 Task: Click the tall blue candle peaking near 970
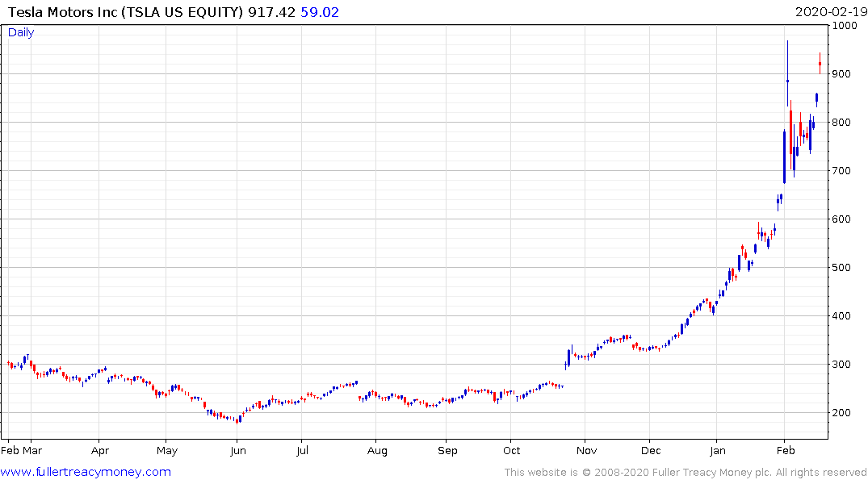pos(788,73)
